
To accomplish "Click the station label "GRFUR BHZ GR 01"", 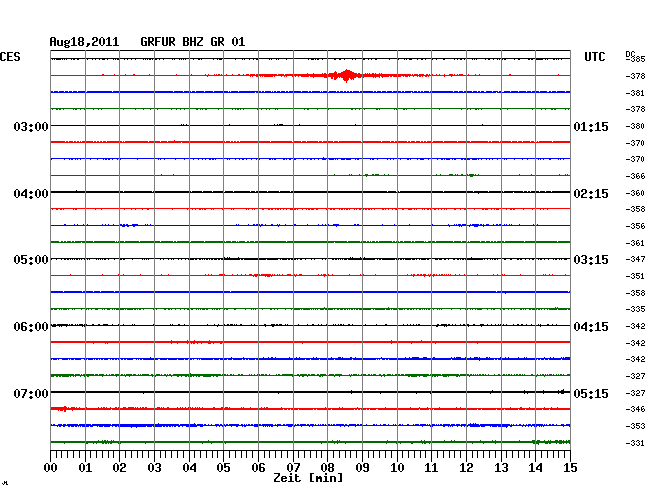I will [193, 42].
